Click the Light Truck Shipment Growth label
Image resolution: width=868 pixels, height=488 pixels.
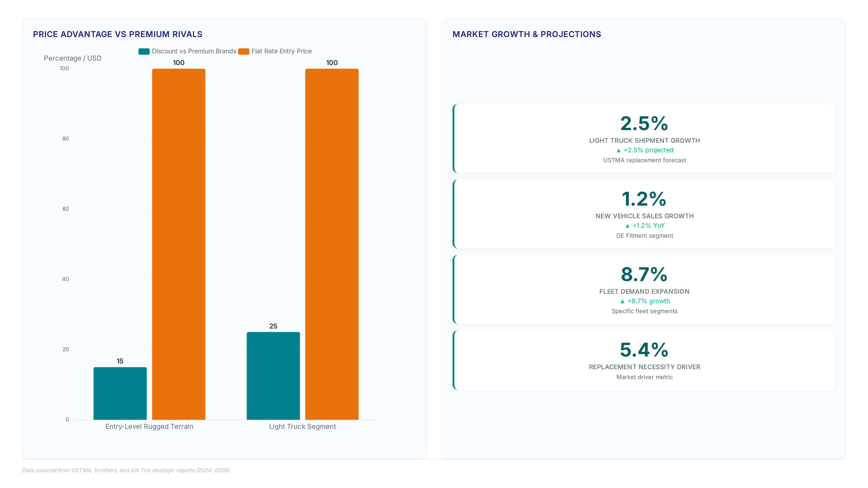644,141
